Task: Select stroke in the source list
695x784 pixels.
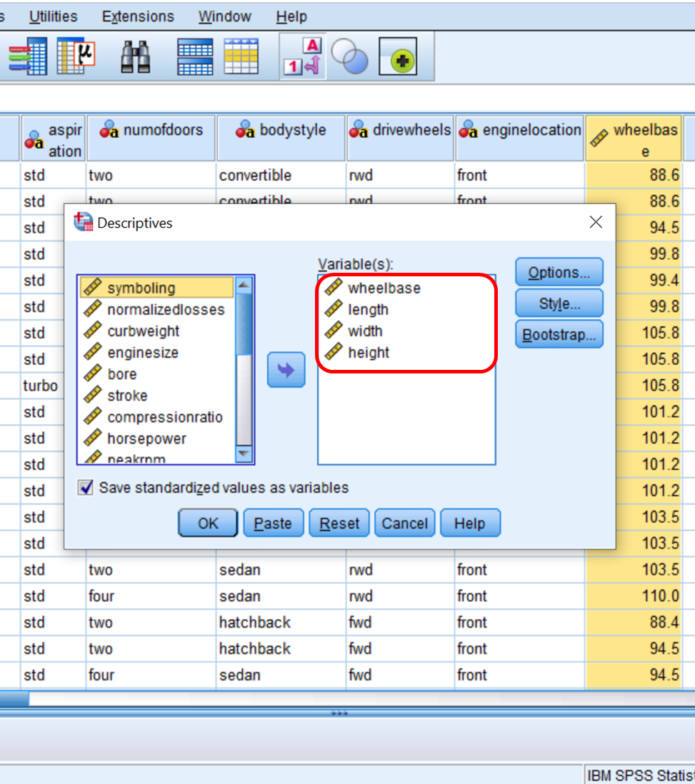Action: [156, 396]
